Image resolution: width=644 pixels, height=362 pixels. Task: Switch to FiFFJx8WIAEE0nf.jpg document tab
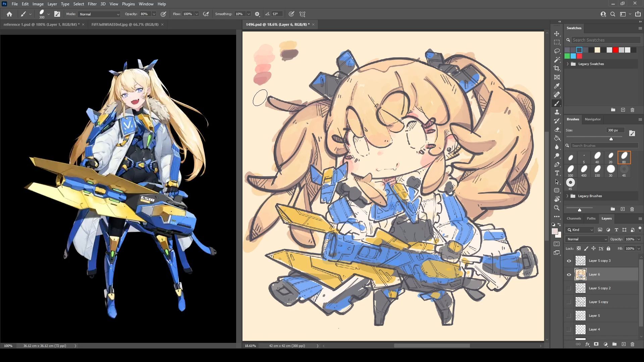point(125,24)
